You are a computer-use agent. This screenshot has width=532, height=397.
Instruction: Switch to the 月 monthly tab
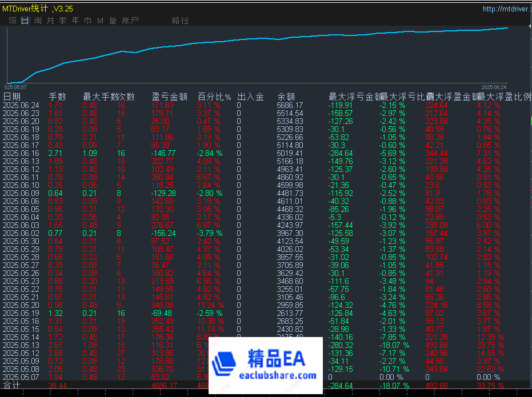point(50,21)
